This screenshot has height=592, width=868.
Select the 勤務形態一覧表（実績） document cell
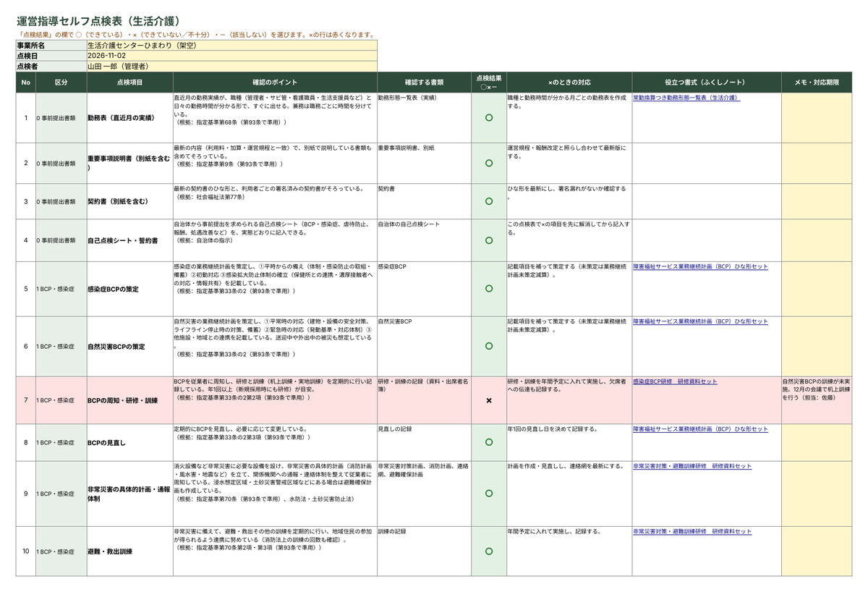point(424,117)
